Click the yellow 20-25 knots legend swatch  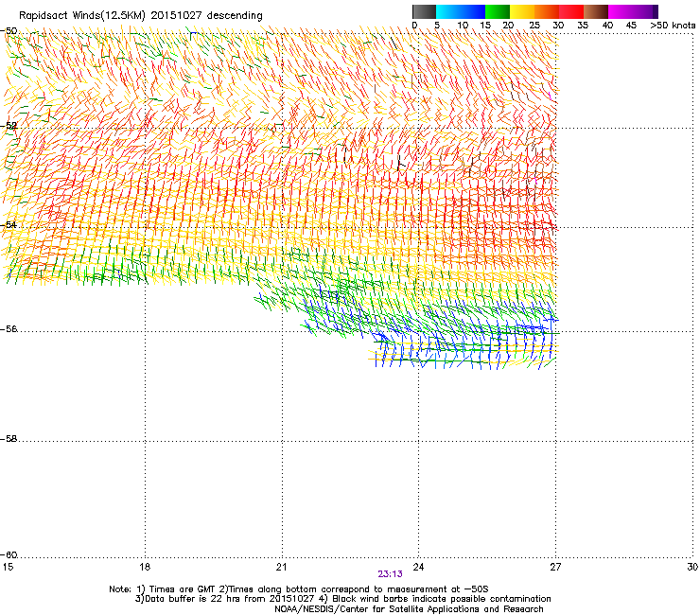522,11
